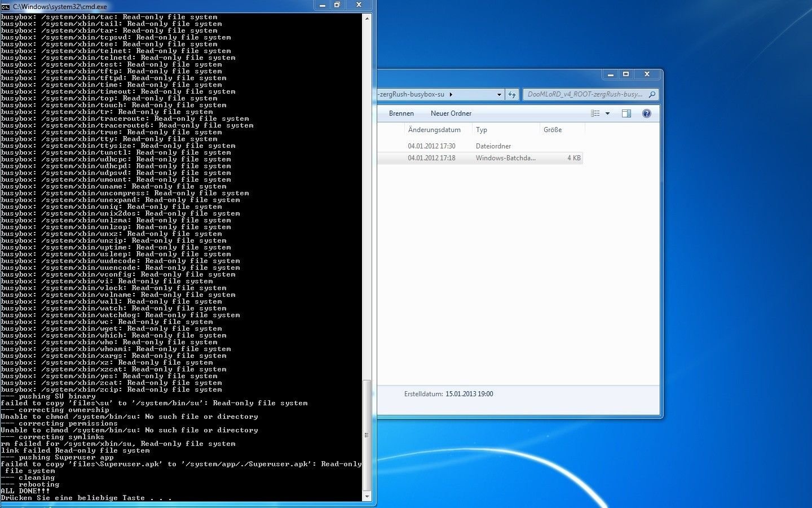Close the cmd.exe window

pos(359,5)
